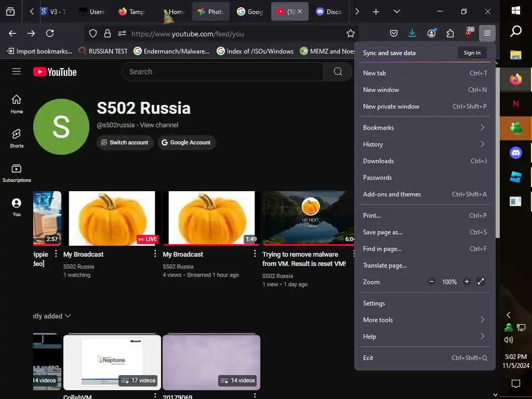
Task: Bookmark this page with the star
Action: [351, 33]
